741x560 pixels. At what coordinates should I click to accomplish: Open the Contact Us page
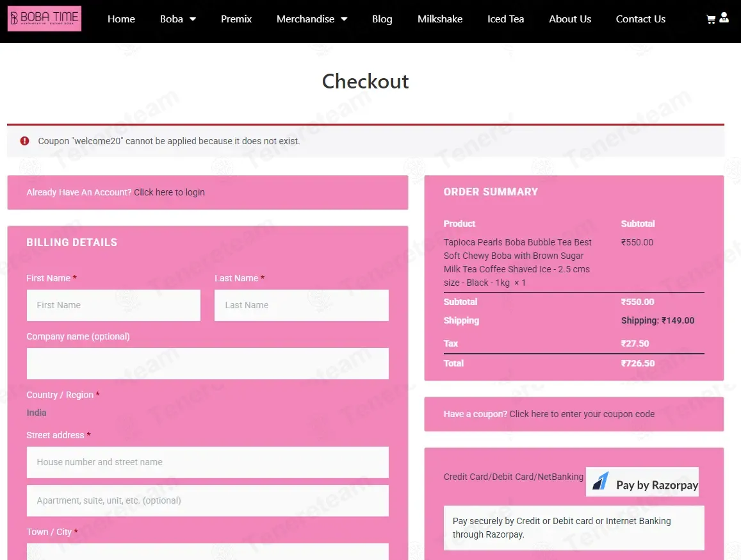(640, 19)
